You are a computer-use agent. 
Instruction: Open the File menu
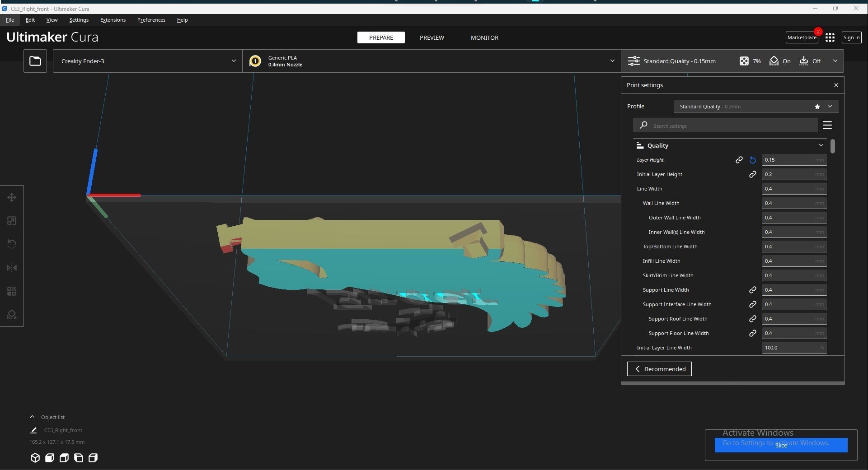pos(10,20)
